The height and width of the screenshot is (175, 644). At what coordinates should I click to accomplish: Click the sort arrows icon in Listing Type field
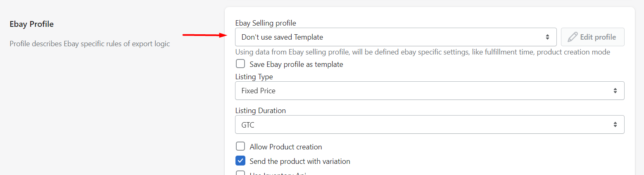[615, 90]
